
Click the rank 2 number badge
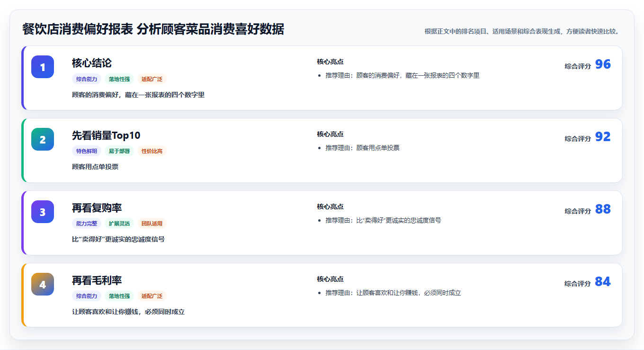point(43,139)
